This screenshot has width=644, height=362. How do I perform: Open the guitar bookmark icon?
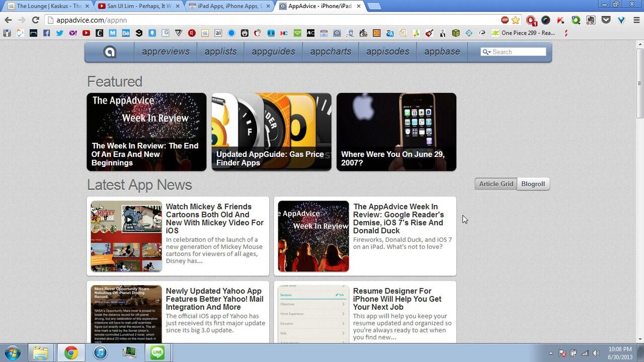tap(429, 33)
